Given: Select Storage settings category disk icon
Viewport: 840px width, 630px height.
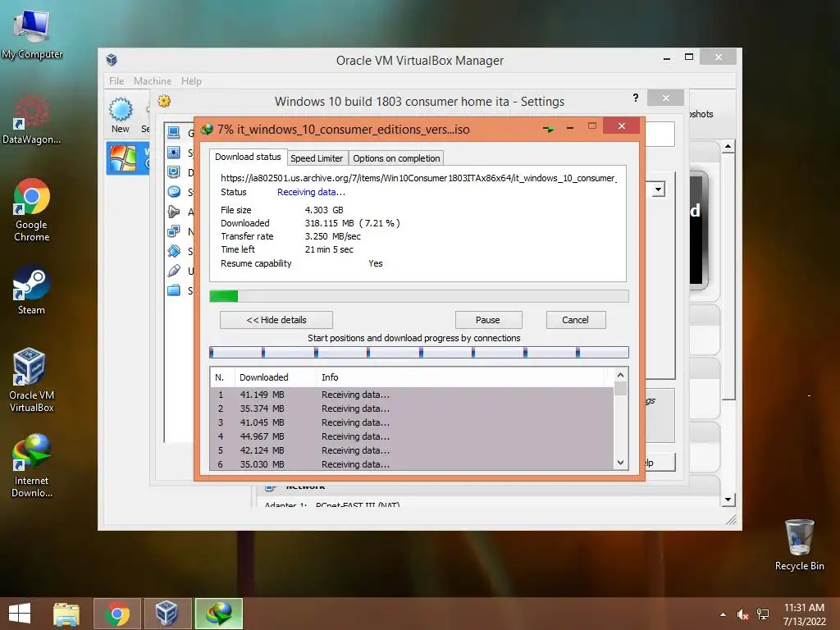Looking at the screenshot, I should pyautogui.click(x=174, y=192).
